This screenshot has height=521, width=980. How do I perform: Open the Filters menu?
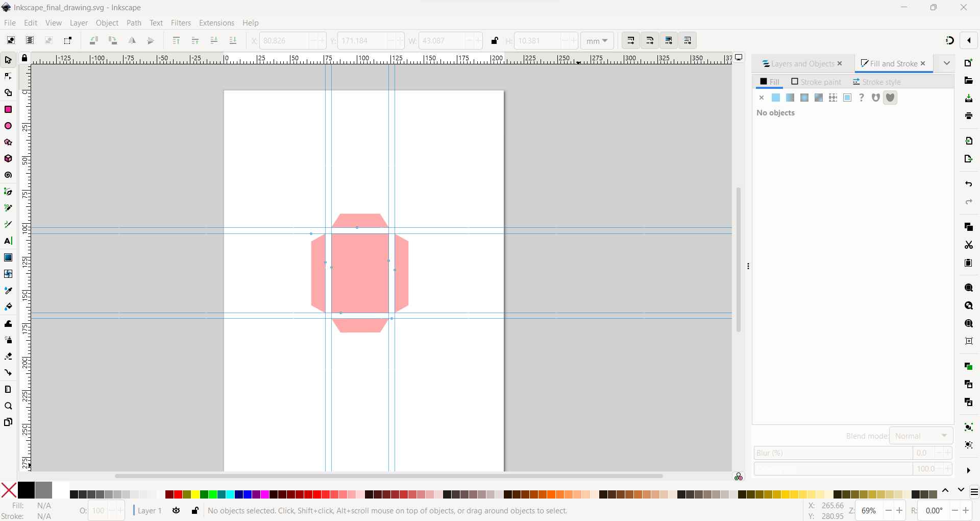tap(181, 23)
